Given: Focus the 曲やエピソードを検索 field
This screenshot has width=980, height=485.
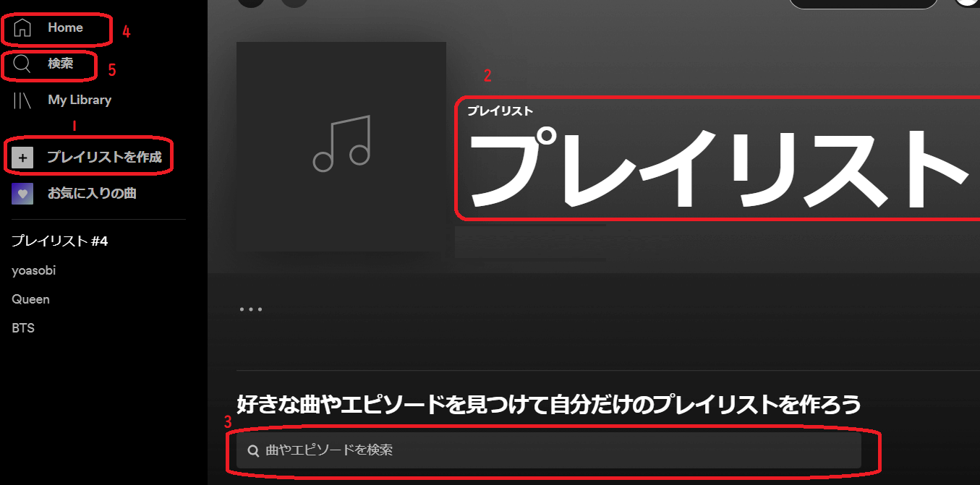Looking at the screenshot, I should (x=549, y=450).
